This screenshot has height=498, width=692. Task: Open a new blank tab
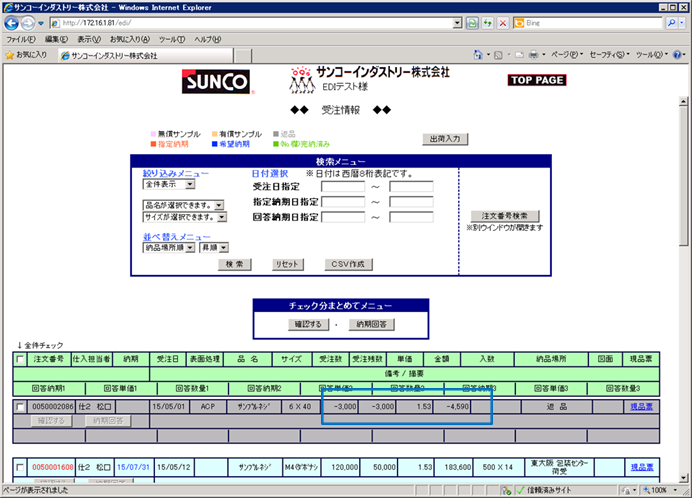coord(243,56)
